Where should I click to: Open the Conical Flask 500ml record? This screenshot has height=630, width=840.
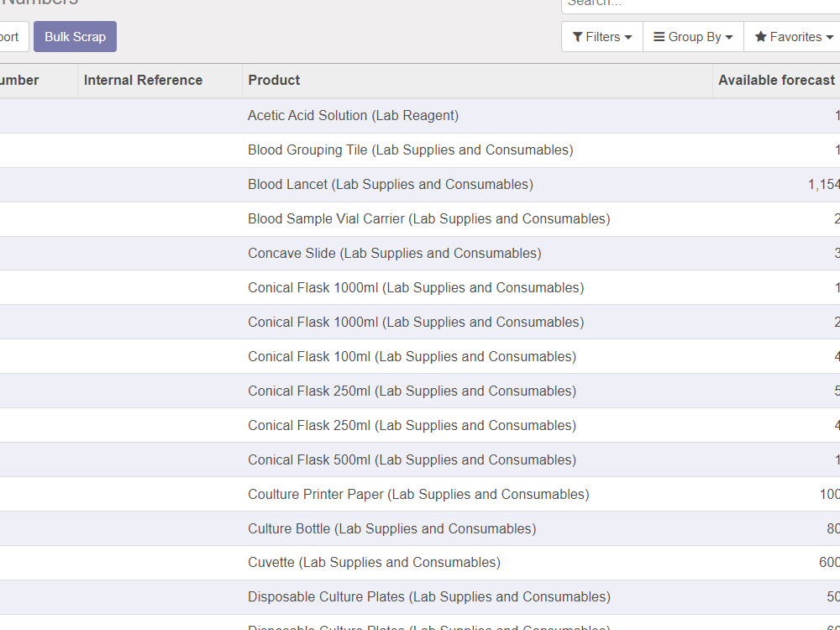point(412,459)
